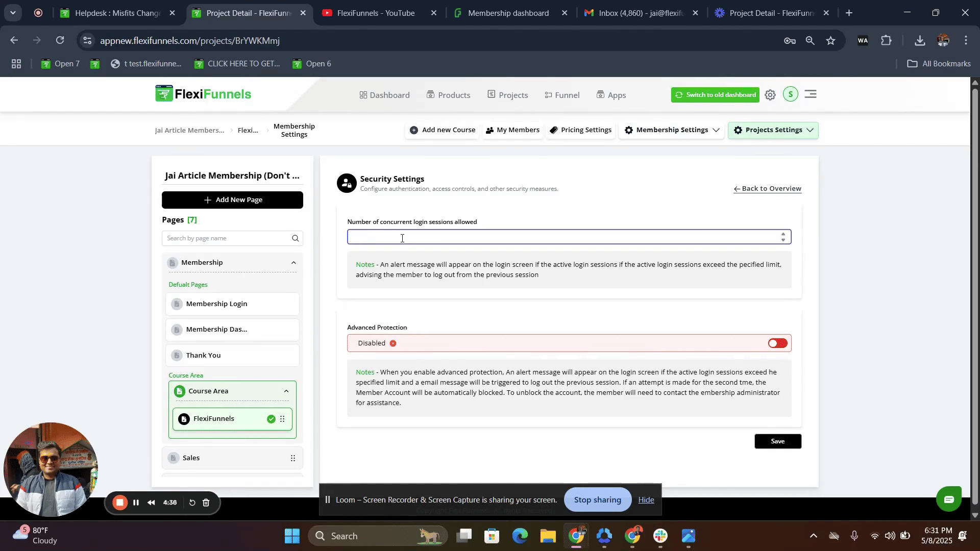Screen dimensions: 980x551
Task: Stop the Loom recording with red button
Action: (120, 503)
